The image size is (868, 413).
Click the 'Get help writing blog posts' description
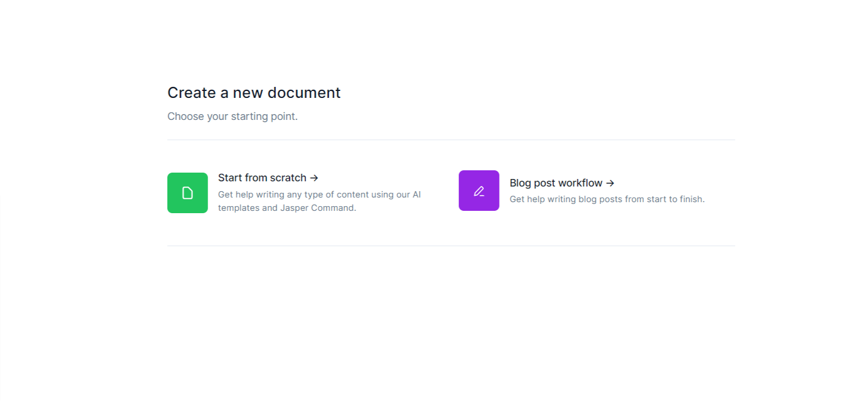607,199
